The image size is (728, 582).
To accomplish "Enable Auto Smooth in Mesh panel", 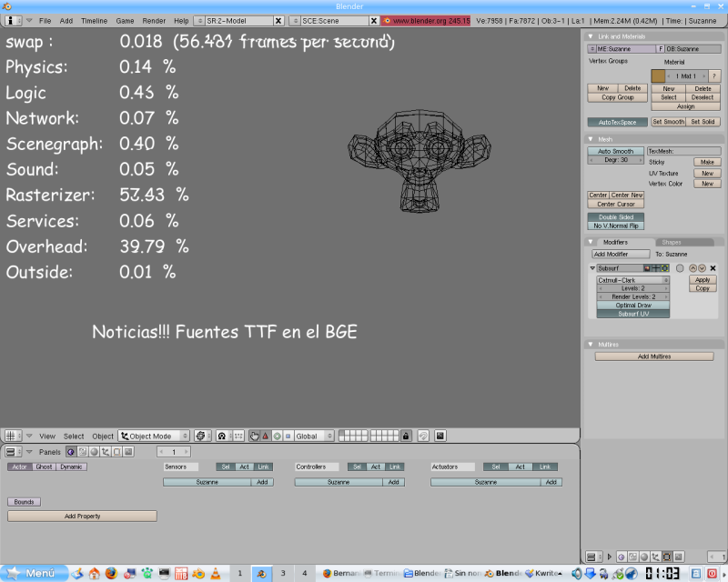I will pos(616,151).
